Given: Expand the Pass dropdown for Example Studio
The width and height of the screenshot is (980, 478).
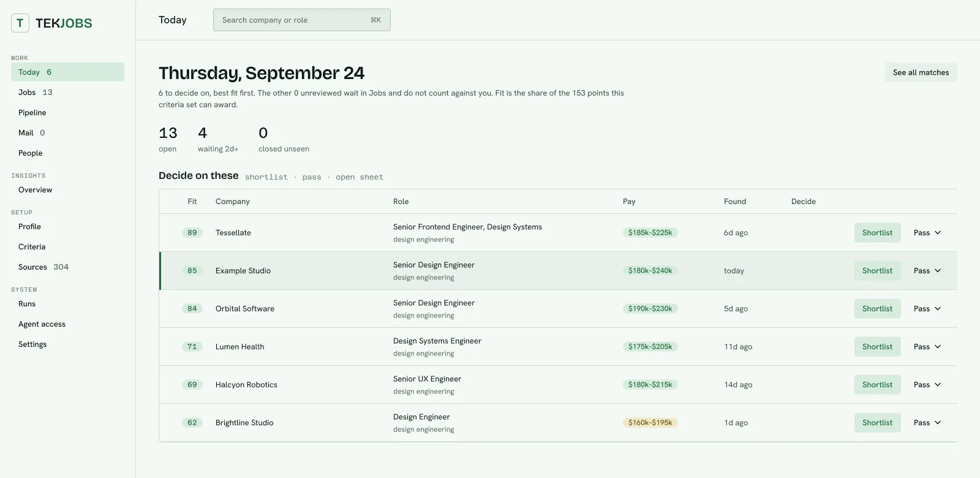Looking at the screenshot, I should [927, 270].
